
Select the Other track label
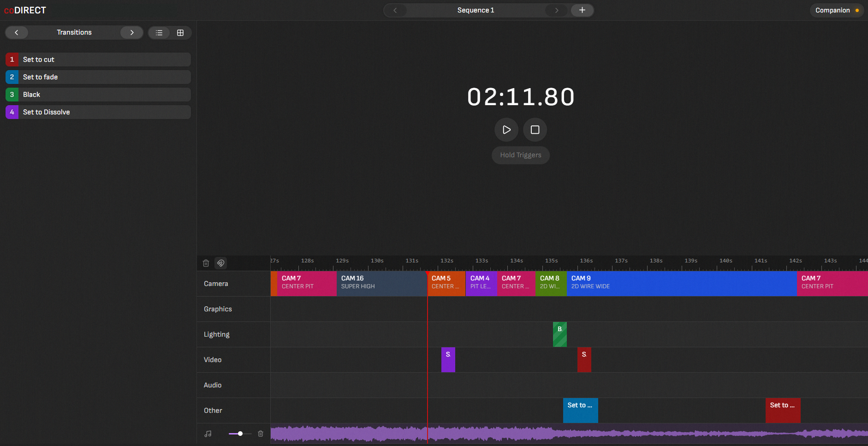coord(213,410)
